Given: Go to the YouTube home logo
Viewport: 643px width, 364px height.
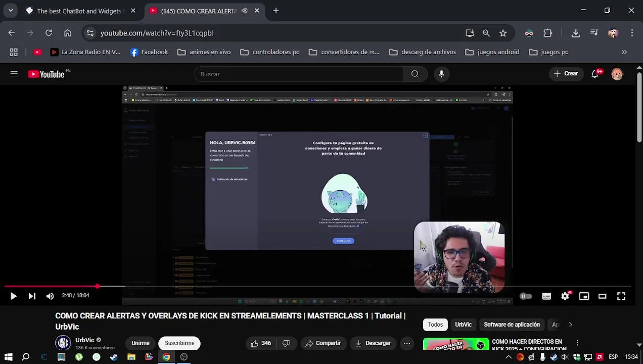Looking at the screenshot, I should click(x=46, y=74).
